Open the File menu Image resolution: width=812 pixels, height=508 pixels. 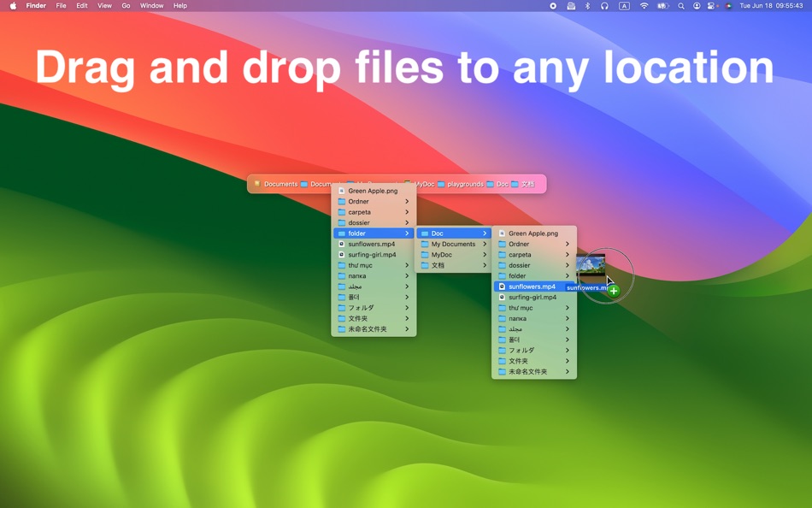[x=61, y=6]
